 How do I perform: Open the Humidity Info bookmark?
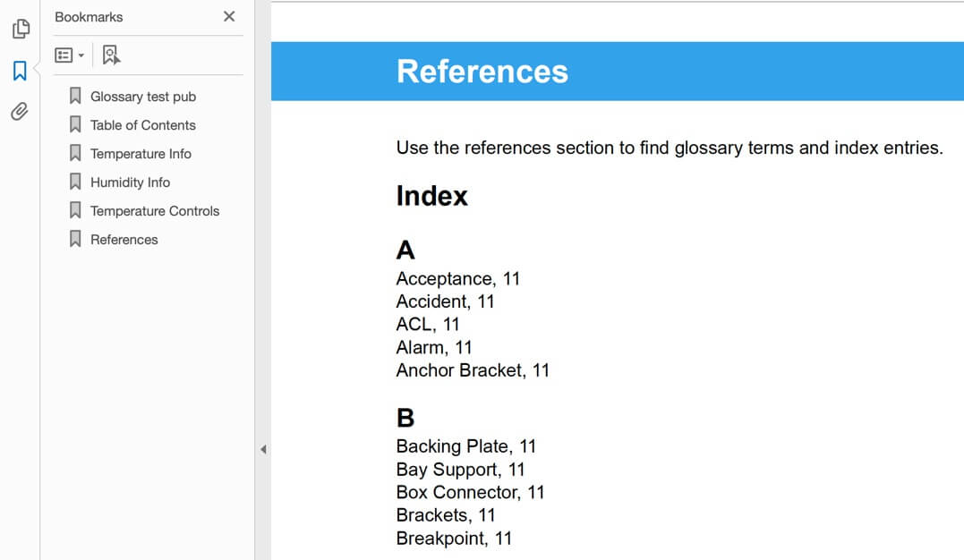tap(130, 182)
